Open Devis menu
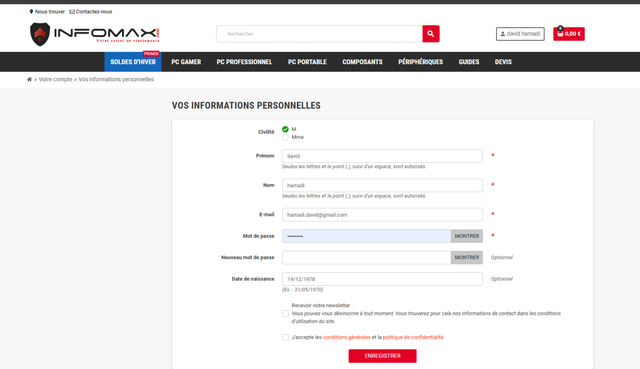 tap(503, 62)
